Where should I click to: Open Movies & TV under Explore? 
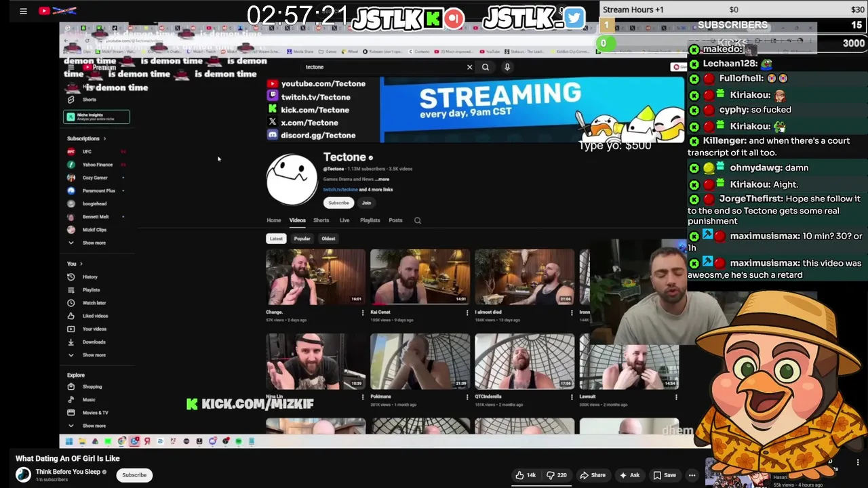tap(95, 413)
